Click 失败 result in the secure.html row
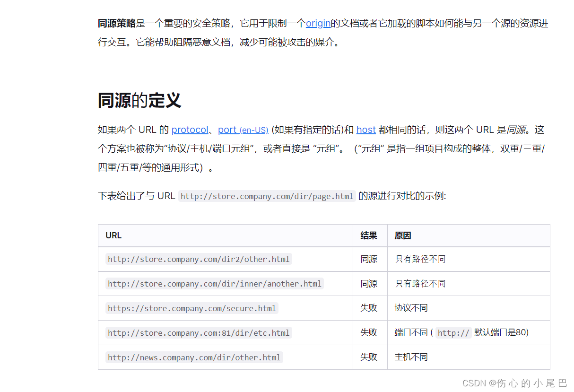 point(369,308)
